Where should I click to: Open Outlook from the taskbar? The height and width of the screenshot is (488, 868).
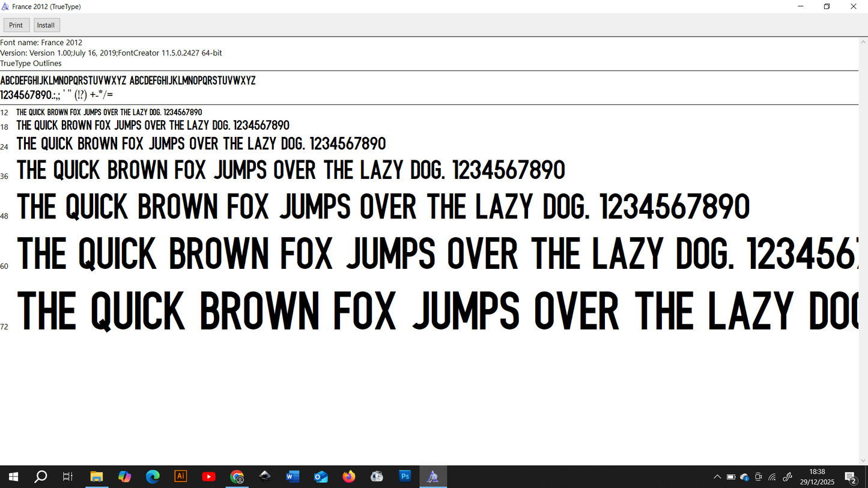321,477
